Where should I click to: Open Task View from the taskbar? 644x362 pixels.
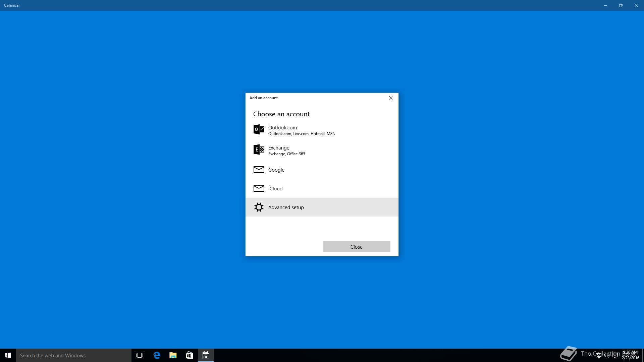[140, 355]
